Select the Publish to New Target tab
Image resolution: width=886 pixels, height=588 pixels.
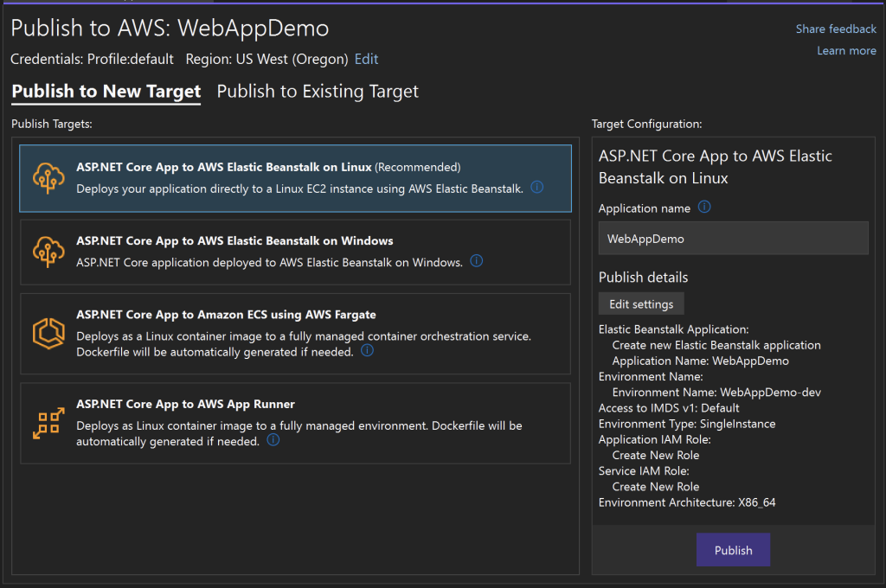[106, 91]
